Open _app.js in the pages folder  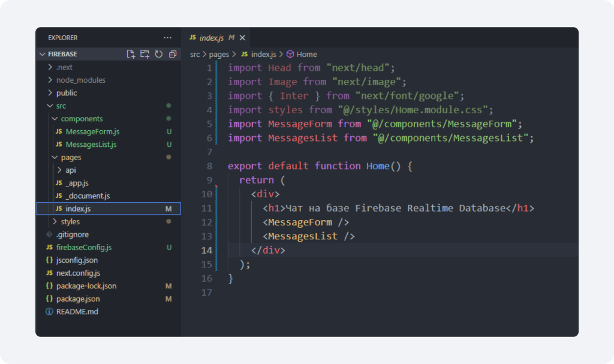pos(77,183)
